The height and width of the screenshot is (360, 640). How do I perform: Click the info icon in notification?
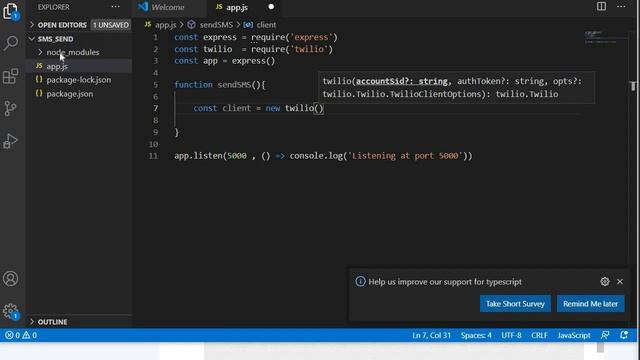[x=360, y=282]
